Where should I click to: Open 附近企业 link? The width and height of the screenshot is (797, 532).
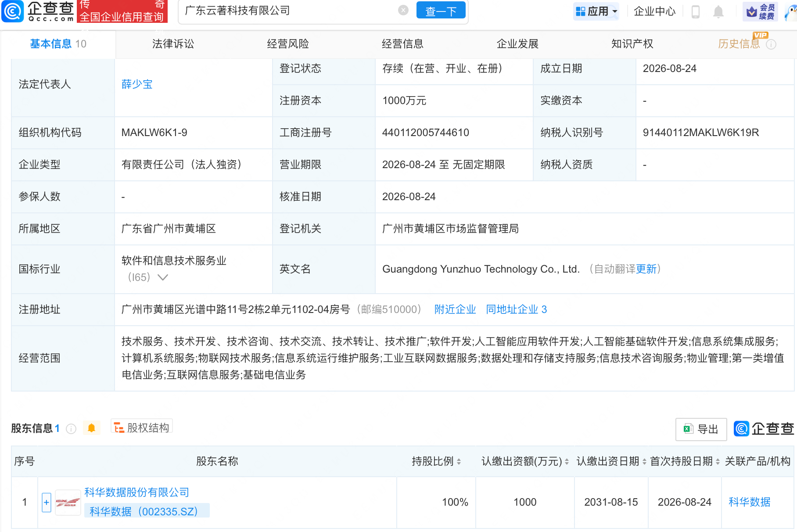[455, 309]
